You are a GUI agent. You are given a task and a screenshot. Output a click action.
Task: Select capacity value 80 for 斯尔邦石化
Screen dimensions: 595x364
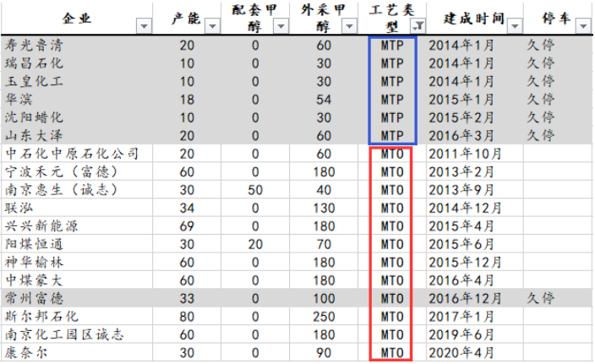coord(187,317)
